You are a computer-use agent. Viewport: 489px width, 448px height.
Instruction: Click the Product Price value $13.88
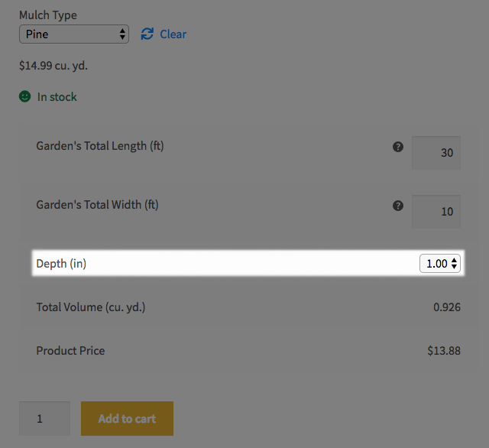click(x=443, y=351)
